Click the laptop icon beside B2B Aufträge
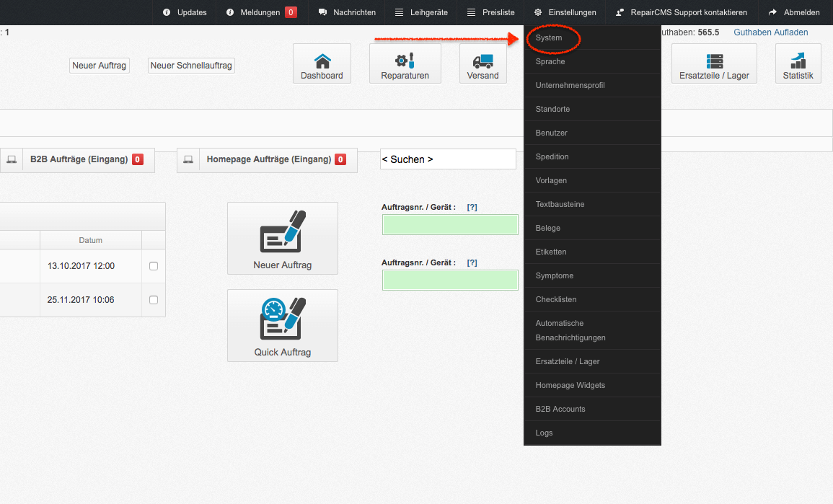 pos(12,159)
